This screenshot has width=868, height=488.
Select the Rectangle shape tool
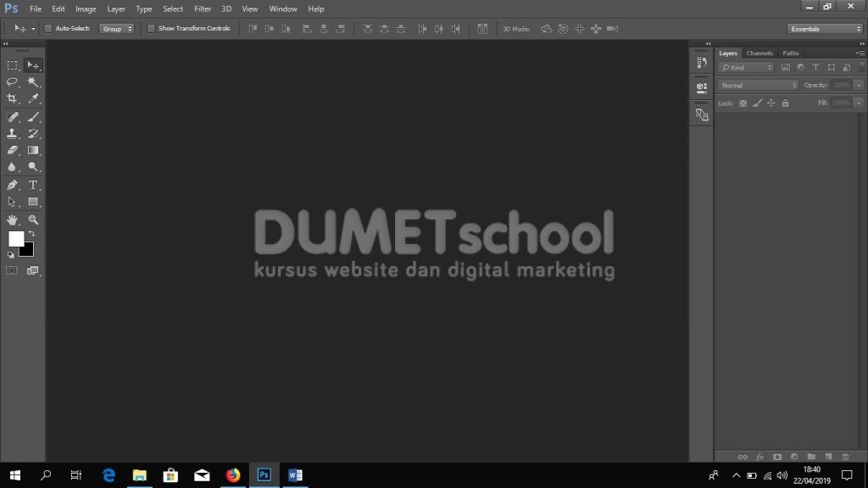point(33,202)
